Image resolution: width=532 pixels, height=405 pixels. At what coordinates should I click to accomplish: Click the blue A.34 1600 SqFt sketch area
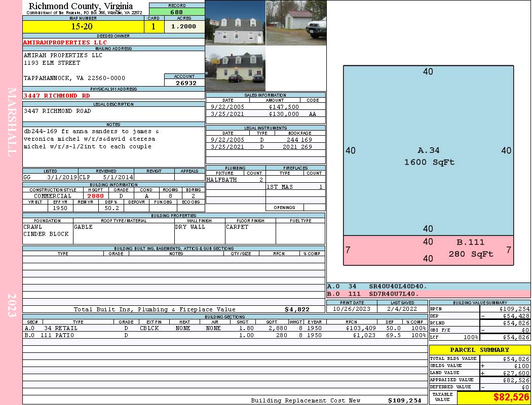point(429,151)
